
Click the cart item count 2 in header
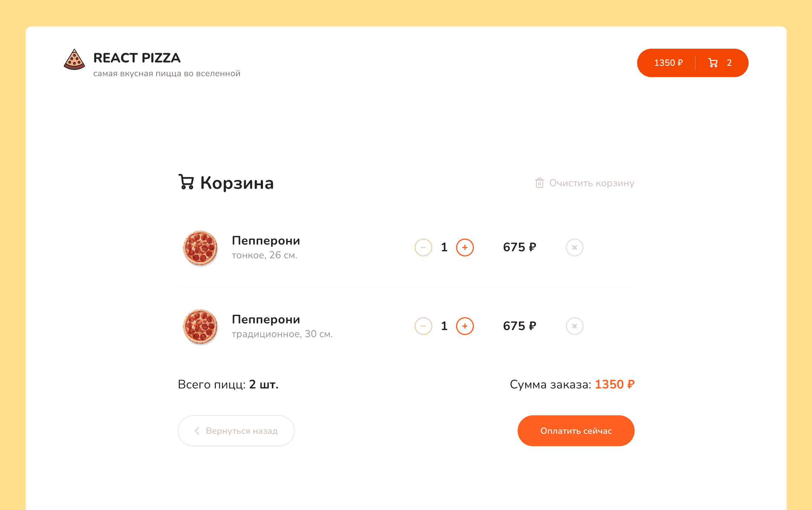(x=729, y=63)
